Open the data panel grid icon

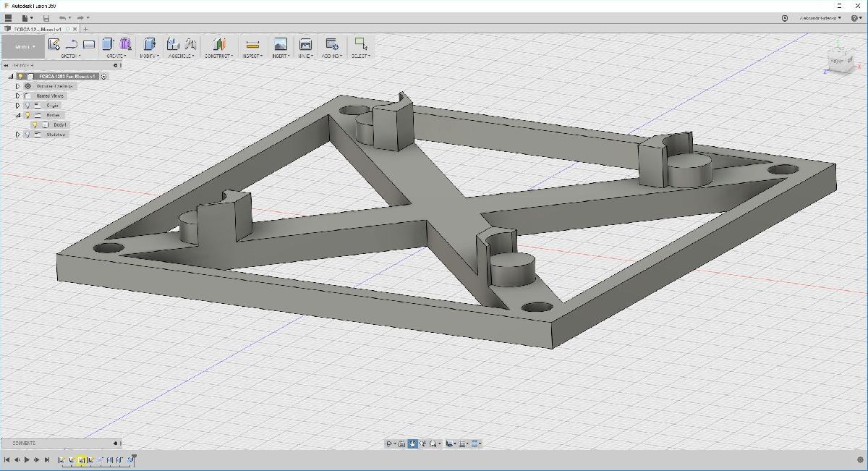pos(9,18)
